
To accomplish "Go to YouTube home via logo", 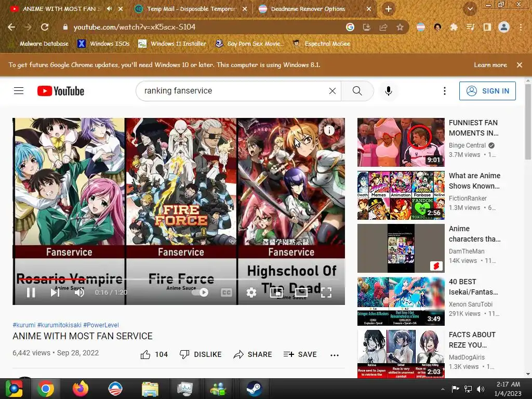I will pos(61,91).
